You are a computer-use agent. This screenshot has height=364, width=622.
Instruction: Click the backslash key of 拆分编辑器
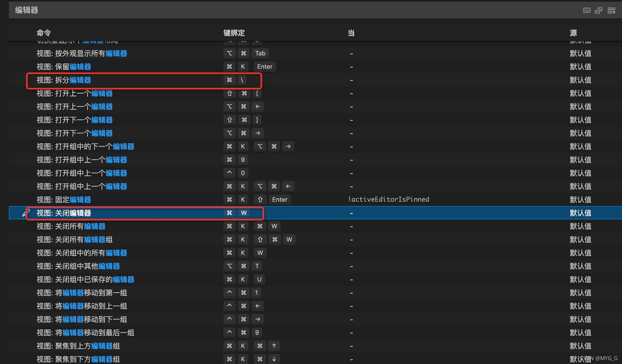click(x=242, y=80)
